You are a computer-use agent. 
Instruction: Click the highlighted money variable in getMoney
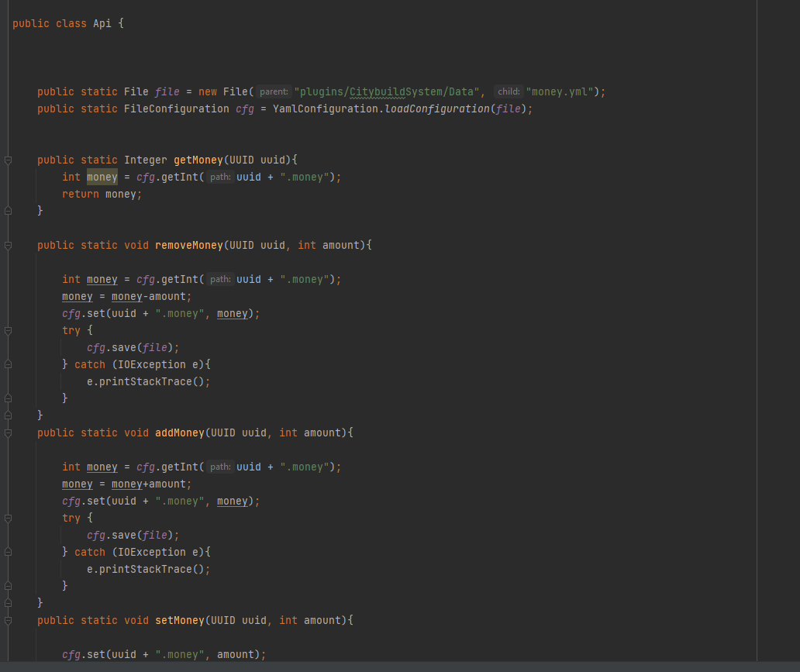coord(102,177)
